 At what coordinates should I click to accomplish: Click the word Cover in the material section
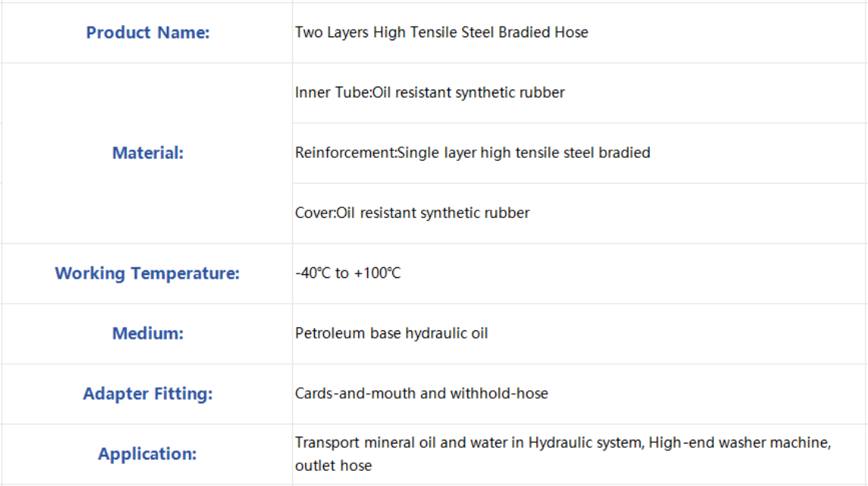pos(314,213)
